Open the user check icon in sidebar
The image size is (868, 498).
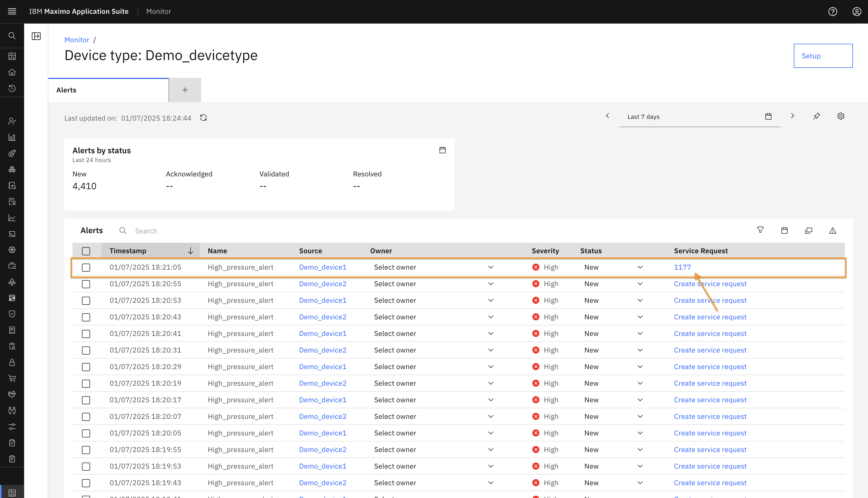[12, 121]
